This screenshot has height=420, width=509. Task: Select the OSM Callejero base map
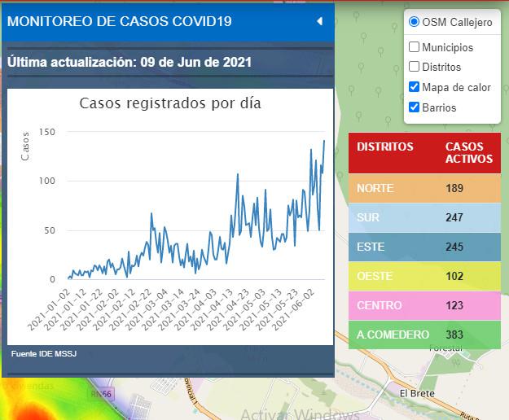415,23
